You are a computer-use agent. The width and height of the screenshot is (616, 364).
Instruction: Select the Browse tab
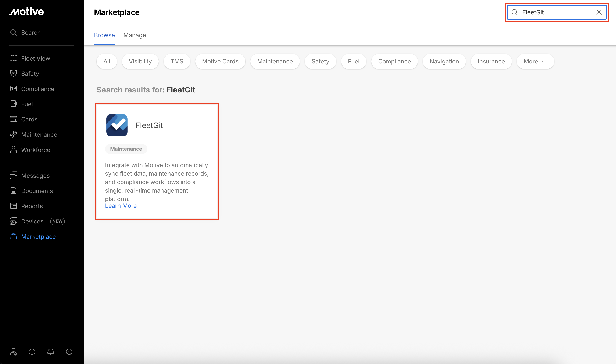pos(104,35)
